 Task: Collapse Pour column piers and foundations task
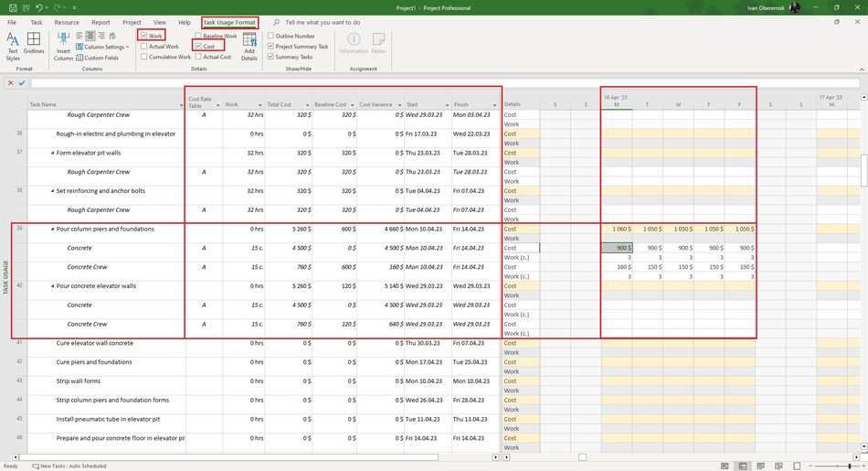53,229
